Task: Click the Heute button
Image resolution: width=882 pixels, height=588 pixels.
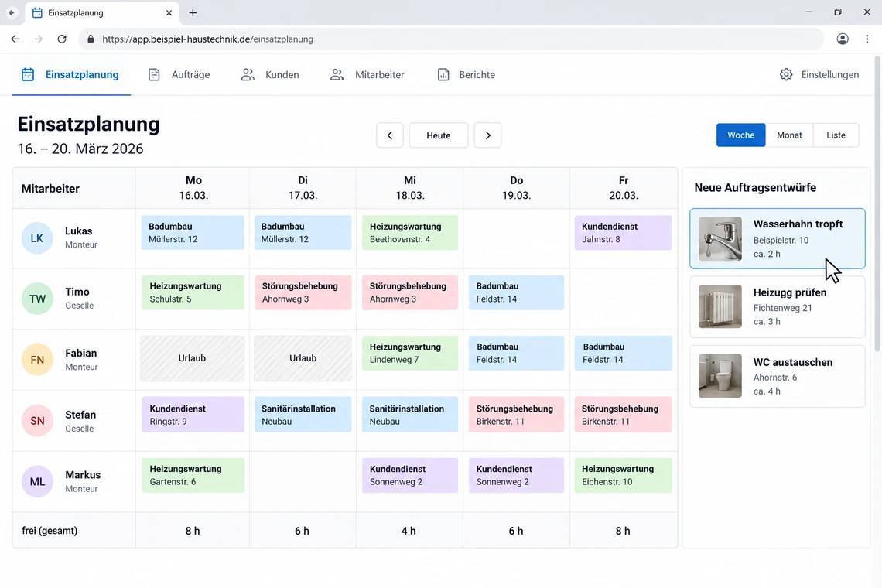Action: click(439, 135)
